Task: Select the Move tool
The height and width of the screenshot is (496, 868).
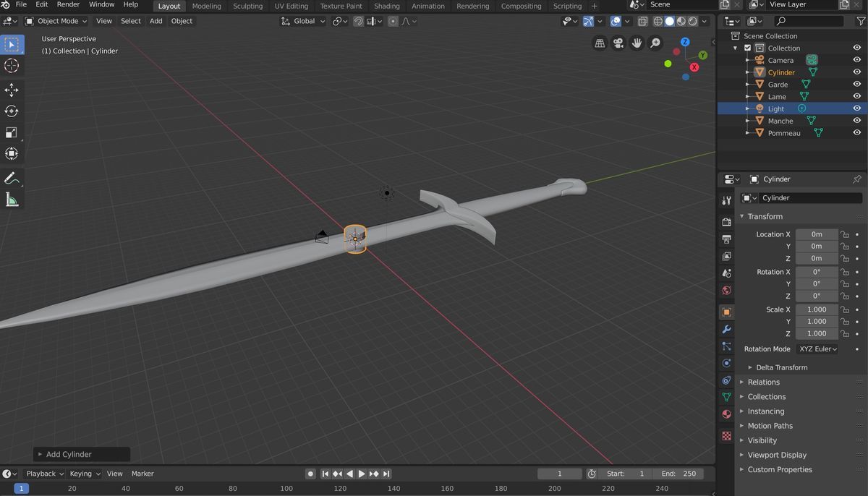Action: click(12, 90)
